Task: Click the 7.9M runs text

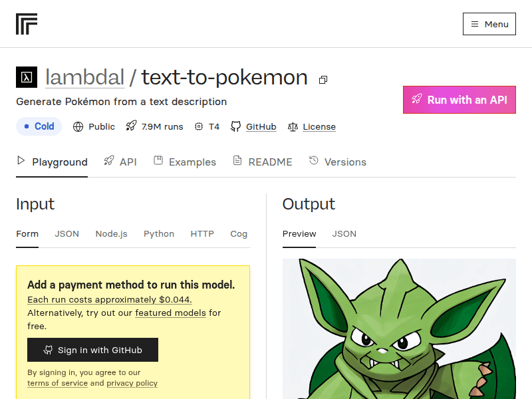Action: pos(162,126)
